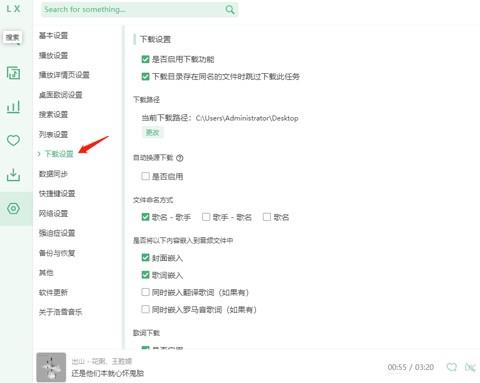Open 播放详情页设置 section

[64, 75]
